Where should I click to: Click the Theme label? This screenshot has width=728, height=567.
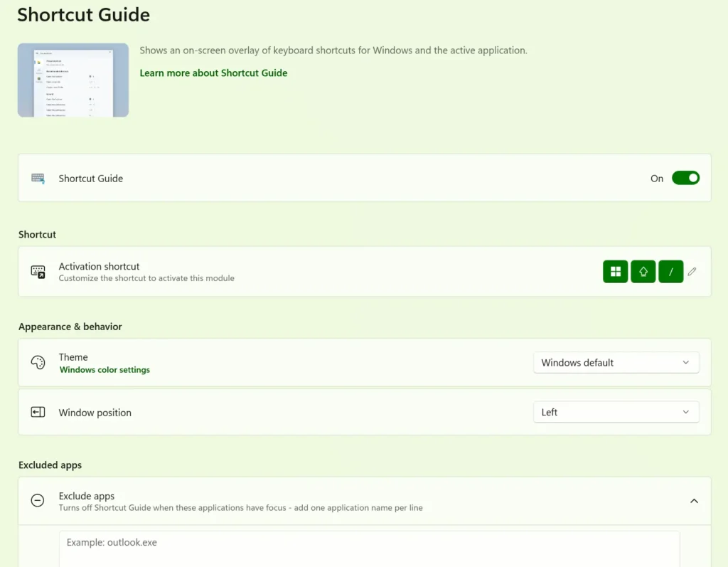(73, 357)
